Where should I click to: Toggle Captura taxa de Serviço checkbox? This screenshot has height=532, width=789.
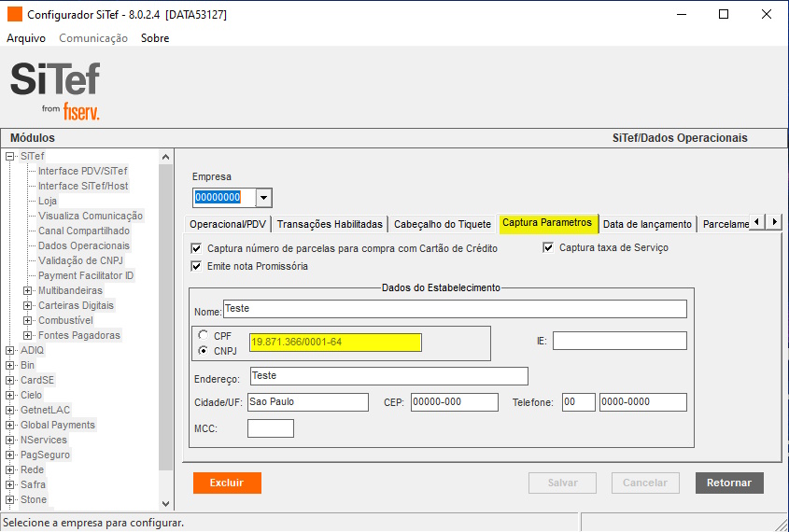[x=548, y=247]
